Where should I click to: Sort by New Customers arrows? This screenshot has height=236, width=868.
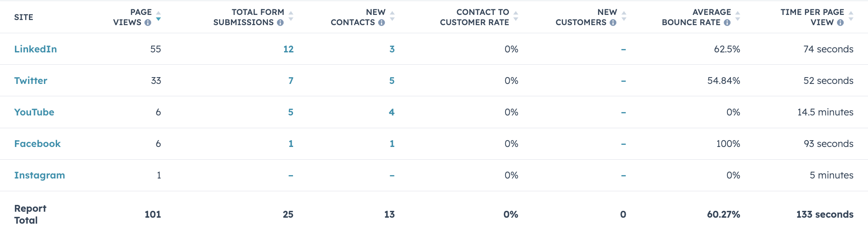pyautogui.click(x=624, y=16)
